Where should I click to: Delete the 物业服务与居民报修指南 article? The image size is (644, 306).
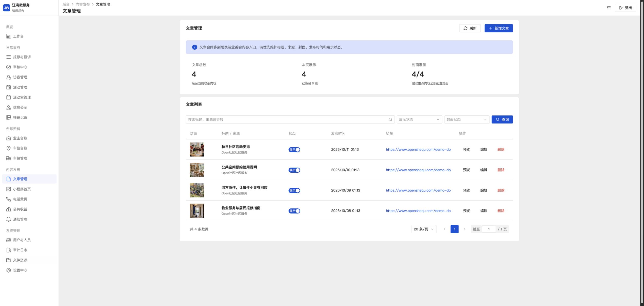pos(501,211)
